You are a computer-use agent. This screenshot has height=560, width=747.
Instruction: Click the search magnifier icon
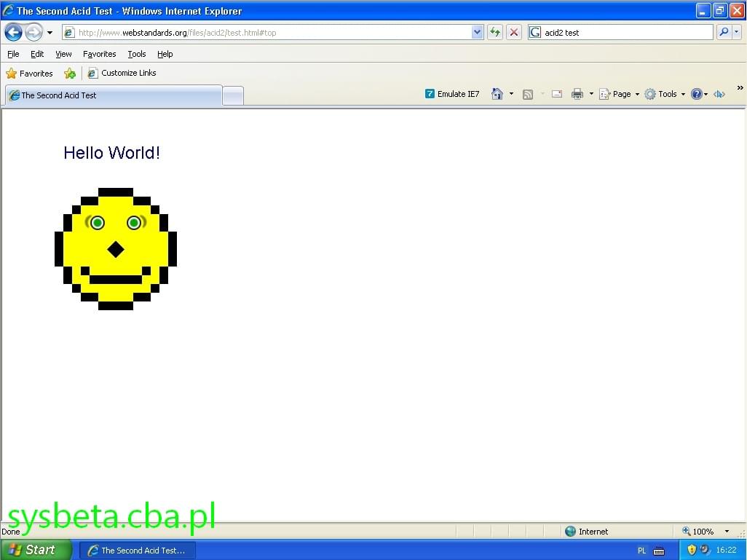tap(724, 33)
